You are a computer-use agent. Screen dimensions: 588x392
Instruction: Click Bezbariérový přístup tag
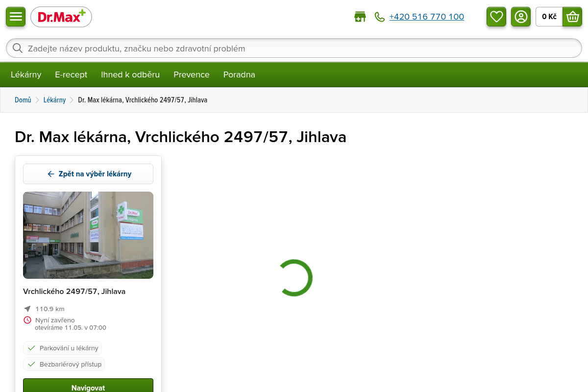click(x=64, y=364)
